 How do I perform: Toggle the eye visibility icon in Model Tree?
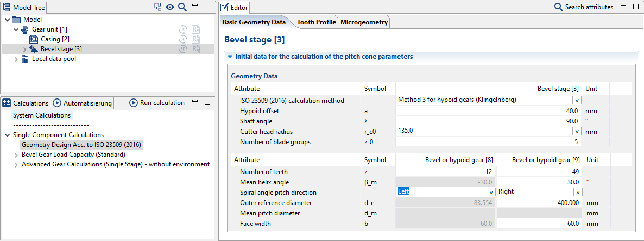coord(171,7)
